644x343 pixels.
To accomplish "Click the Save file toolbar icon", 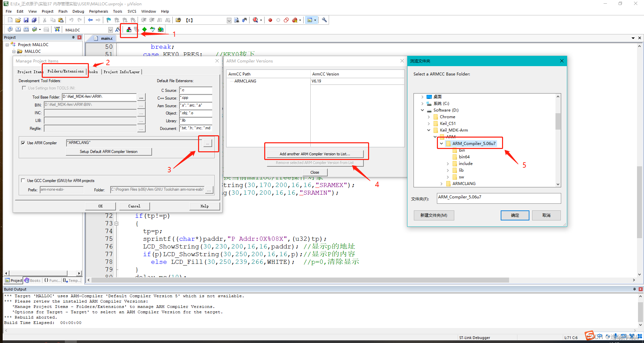I will (26, 20).
